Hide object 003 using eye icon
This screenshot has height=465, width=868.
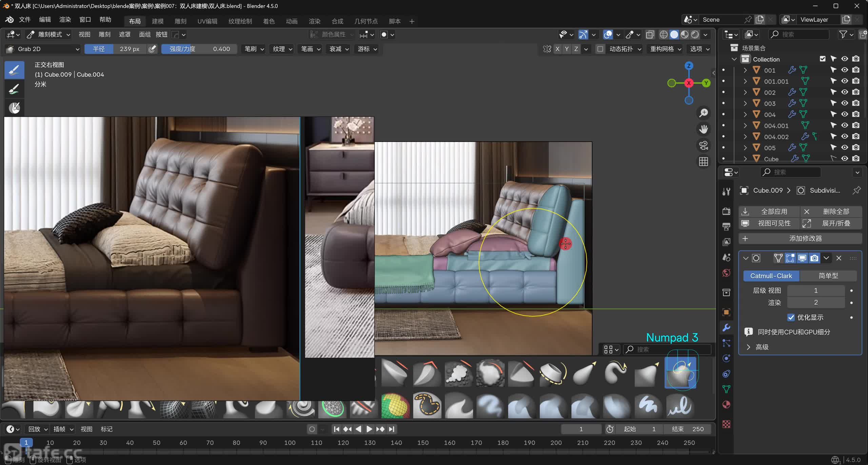(845, 103)
